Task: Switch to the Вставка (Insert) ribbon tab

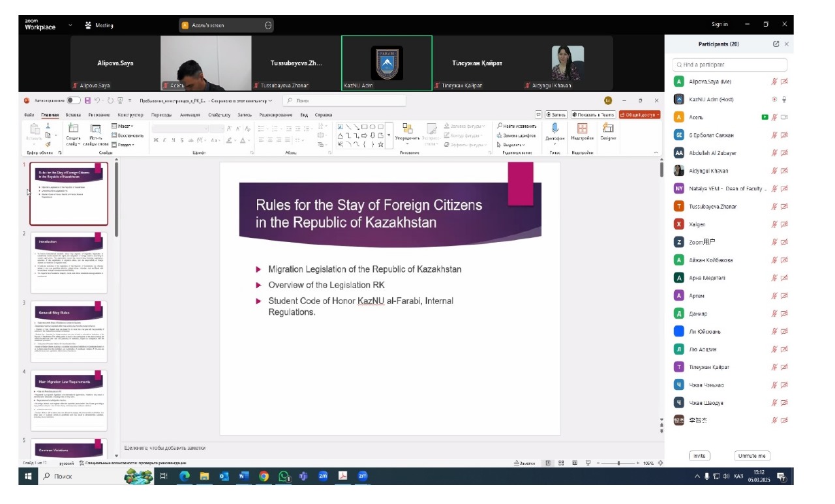Action: (x=73, y=115)
